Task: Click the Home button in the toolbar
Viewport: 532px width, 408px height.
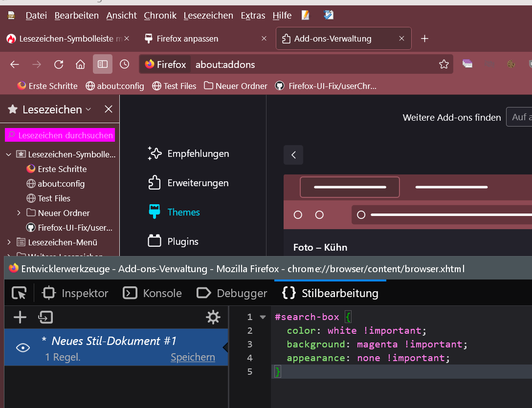Action: point(80,64)
